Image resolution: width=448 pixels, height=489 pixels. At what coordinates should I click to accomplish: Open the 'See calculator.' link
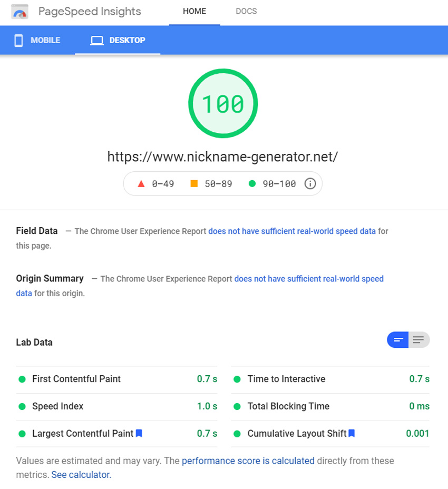coord(81,475)
